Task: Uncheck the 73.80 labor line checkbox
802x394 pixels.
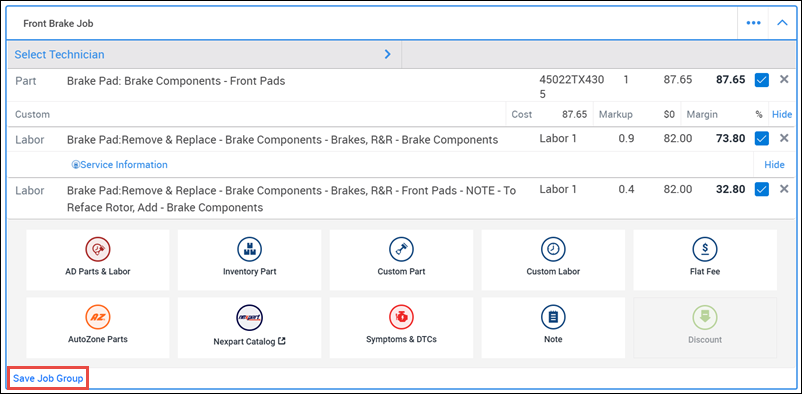Action: pyautogui.click(x=762, y=139)
